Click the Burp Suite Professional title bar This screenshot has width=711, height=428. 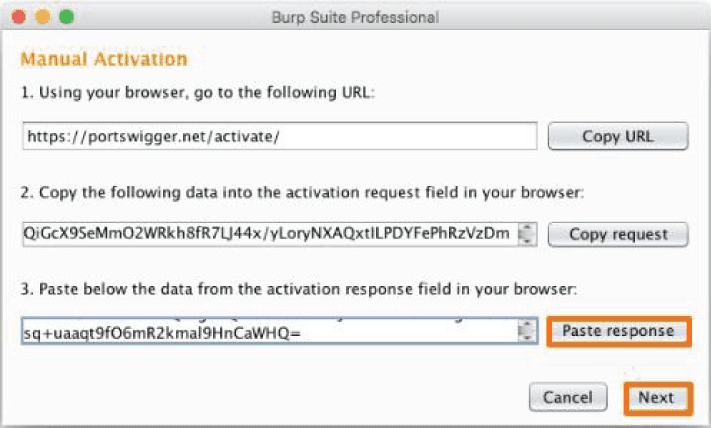(x=355, y=17)
